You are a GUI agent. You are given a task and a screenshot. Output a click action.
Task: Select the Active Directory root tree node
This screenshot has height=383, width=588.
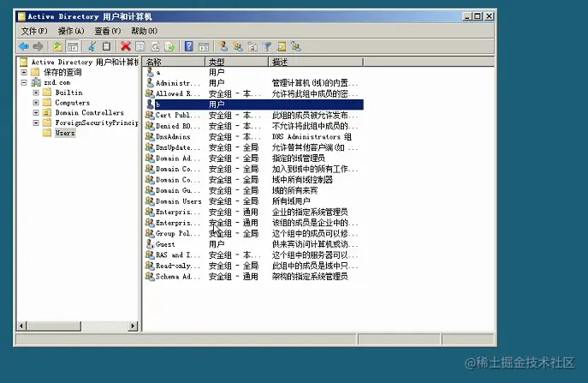[x=85, y=62]
